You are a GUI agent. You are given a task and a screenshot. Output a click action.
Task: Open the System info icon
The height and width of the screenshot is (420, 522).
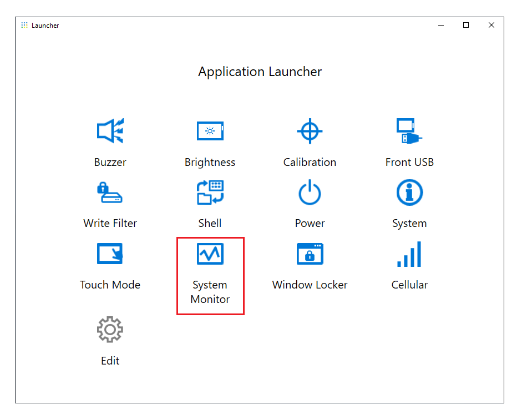pyautogui.click(x=409, y=193)
